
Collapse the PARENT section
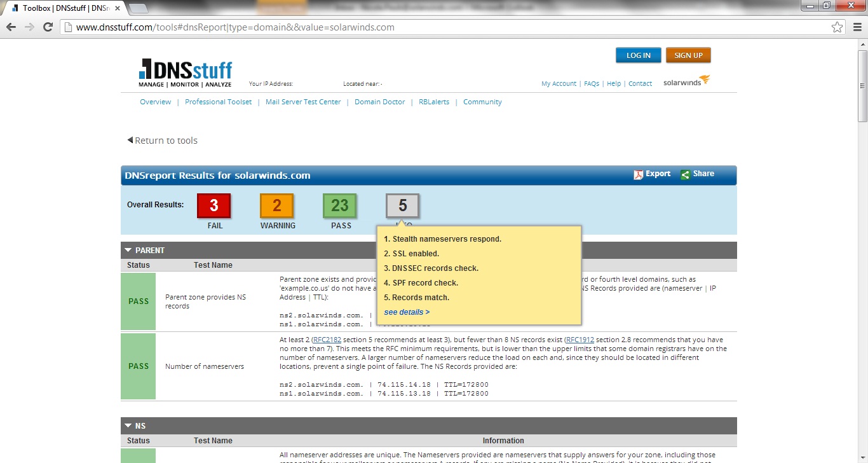pyautogui.click(x=128, y=250)
